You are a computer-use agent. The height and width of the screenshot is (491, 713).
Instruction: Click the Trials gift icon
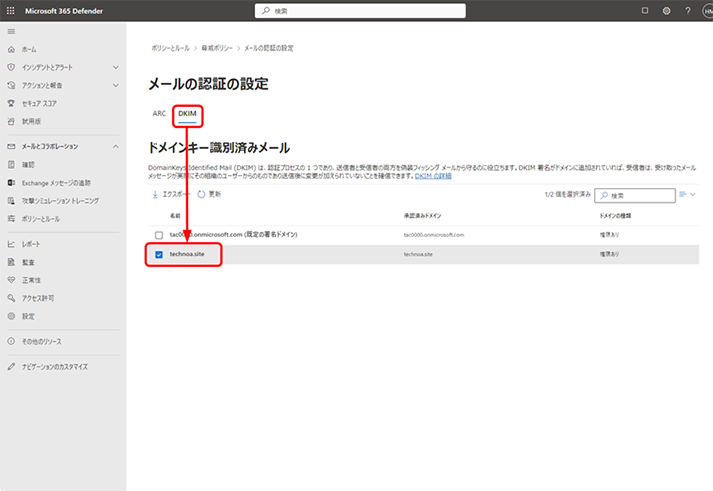pyautogui.click(x=11, y=121)
